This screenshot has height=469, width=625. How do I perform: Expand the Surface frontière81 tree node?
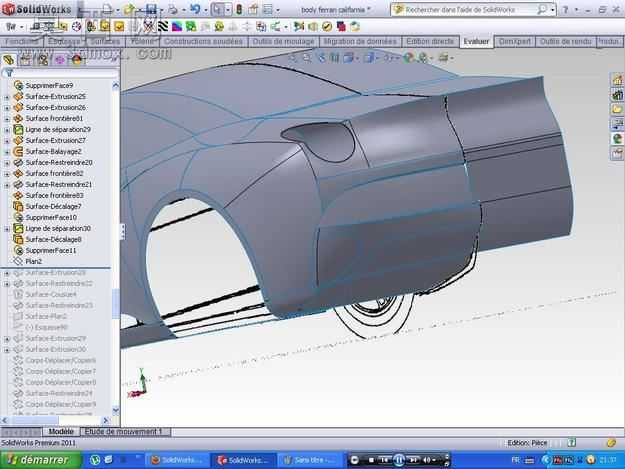coord(7,119)
